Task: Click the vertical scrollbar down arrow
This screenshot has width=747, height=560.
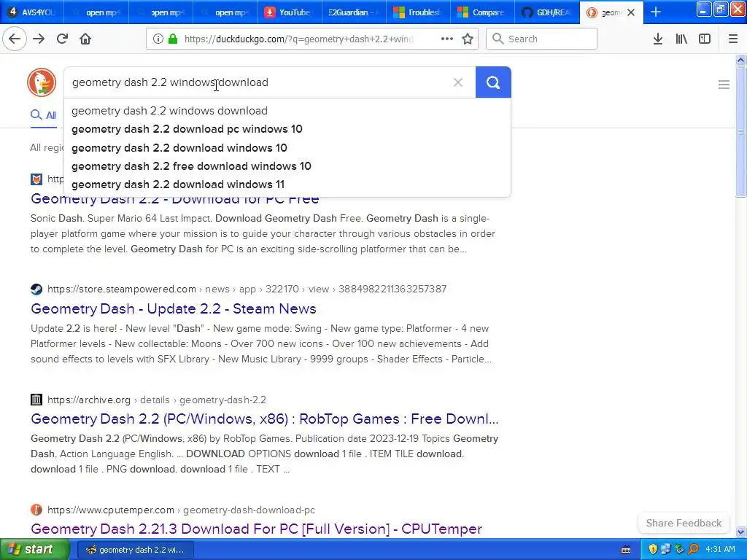Action: coord(741,532)
